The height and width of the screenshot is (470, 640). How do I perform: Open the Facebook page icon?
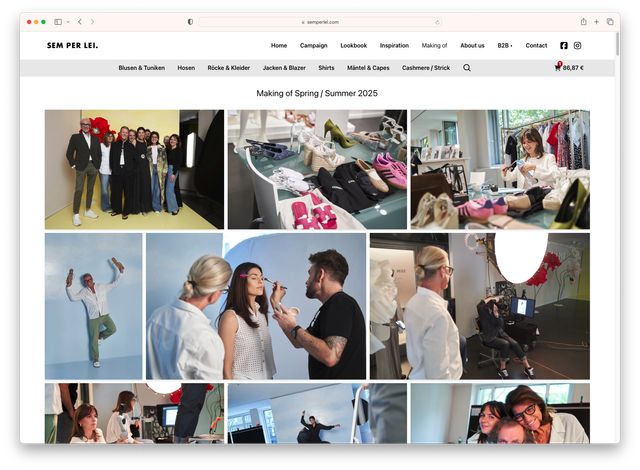click(564, 45)
